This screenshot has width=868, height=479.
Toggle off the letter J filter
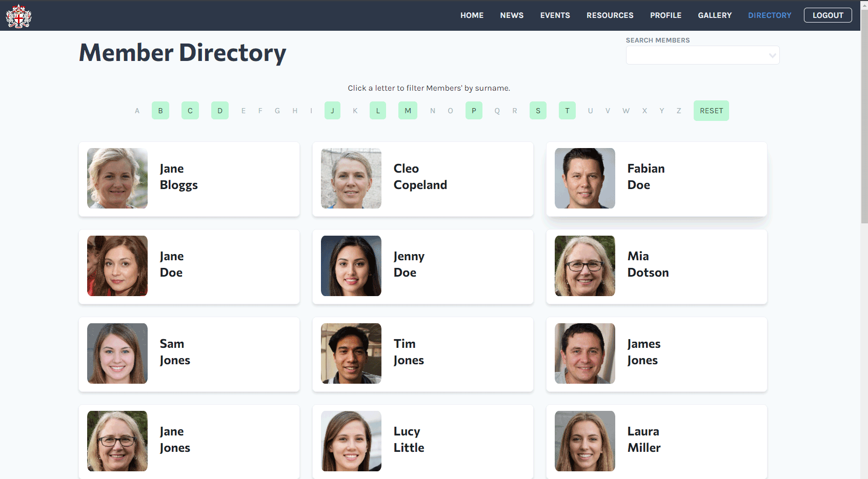tap(332, 110)
